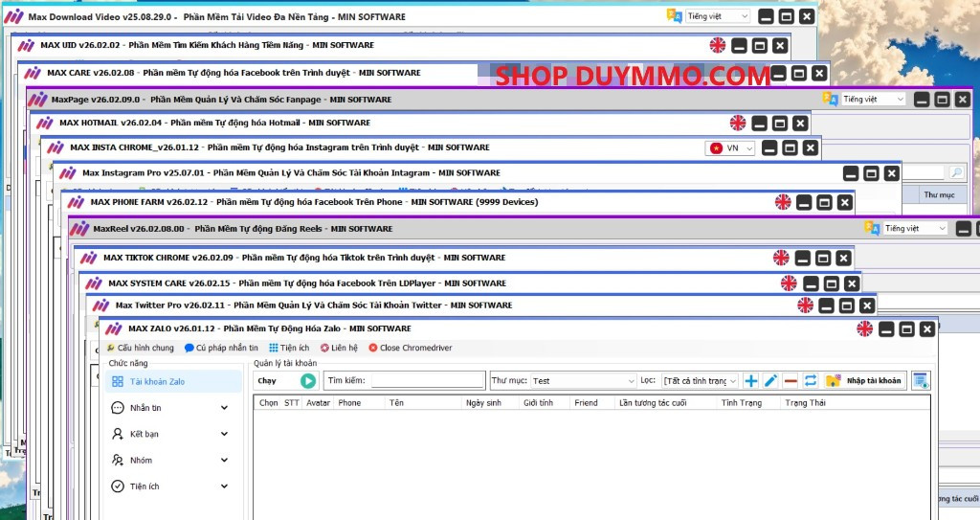The width and height of the screenshot is (980, 520).
Task: Expand the Kết bạn section chevron
Action: pyautogui.click(x=224, y=434)
